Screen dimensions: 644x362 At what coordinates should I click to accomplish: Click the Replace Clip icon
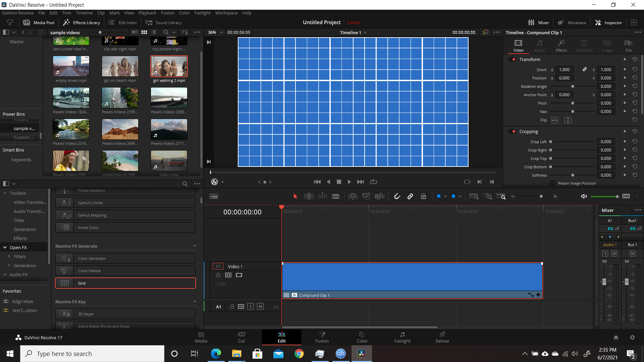379,196
